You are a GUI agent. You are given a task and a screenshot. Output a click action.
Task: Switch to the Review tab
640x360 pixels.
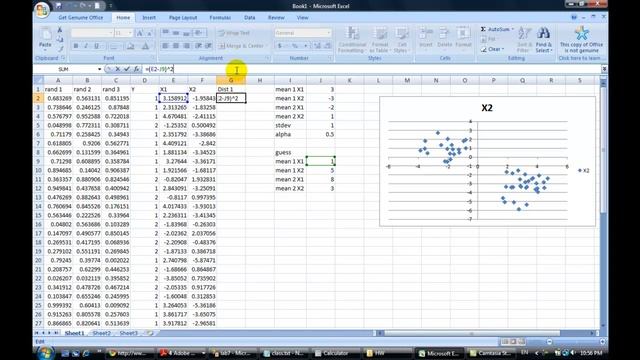pyautogui.click(x=276, y=18)
